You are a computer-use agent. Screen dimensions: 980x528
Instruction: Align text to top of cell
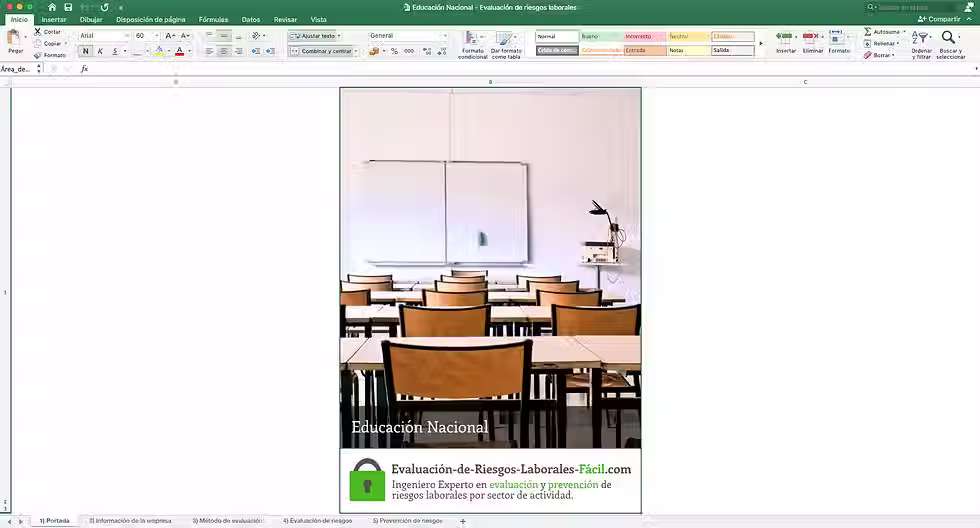(209, 36)
